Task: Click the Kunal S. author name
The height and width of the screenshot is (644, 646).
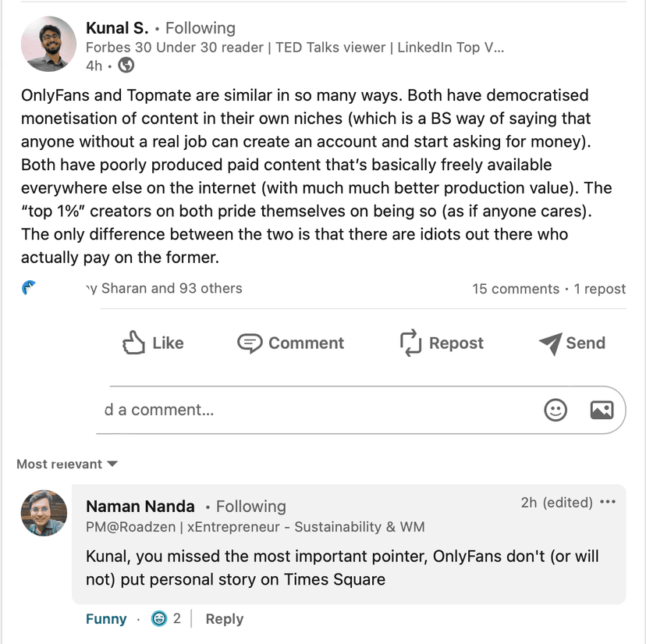Action: click(117, 28)
